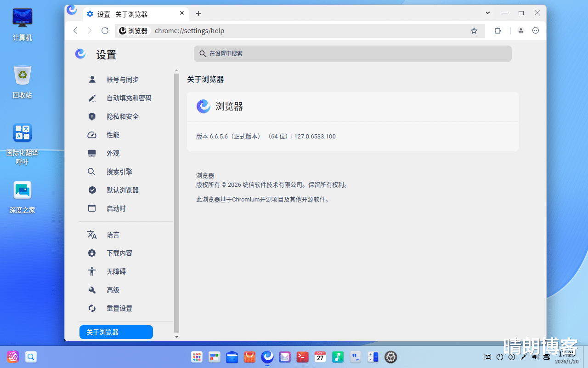588x368 pixels.
Task: Launch the terminal from the dock
Action: coord(302,357)
